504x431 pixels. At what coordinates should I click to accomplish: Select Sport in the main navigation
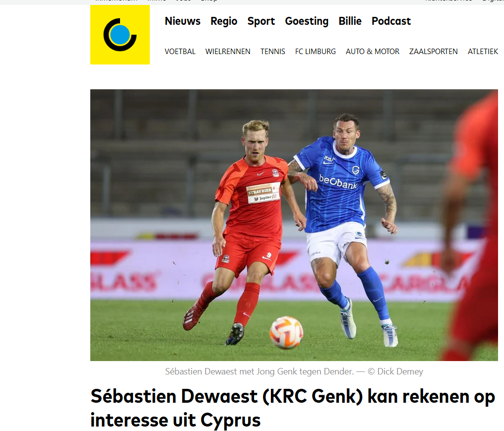click(261, 21)
